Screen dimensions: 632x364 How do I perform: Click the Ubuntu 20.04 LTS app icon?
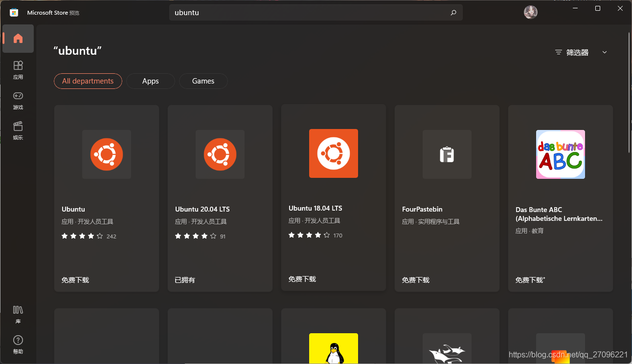pyautogui.click(x=220, y=154)
